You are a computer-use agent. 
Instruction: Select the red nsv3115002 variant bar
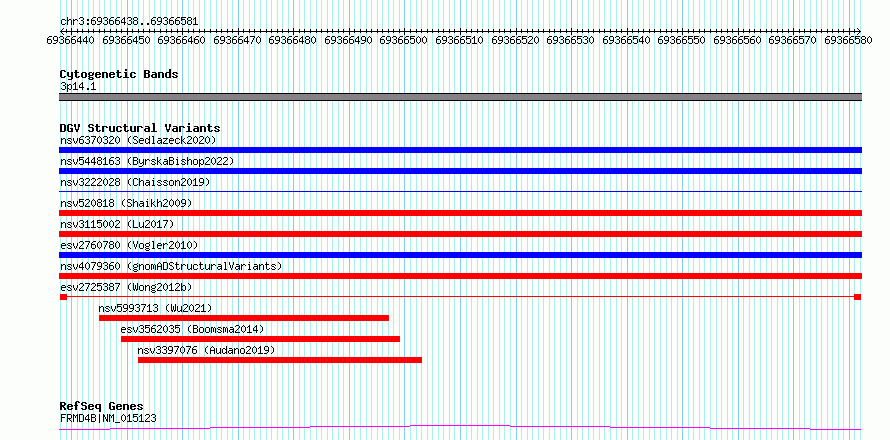coord(460,234)
